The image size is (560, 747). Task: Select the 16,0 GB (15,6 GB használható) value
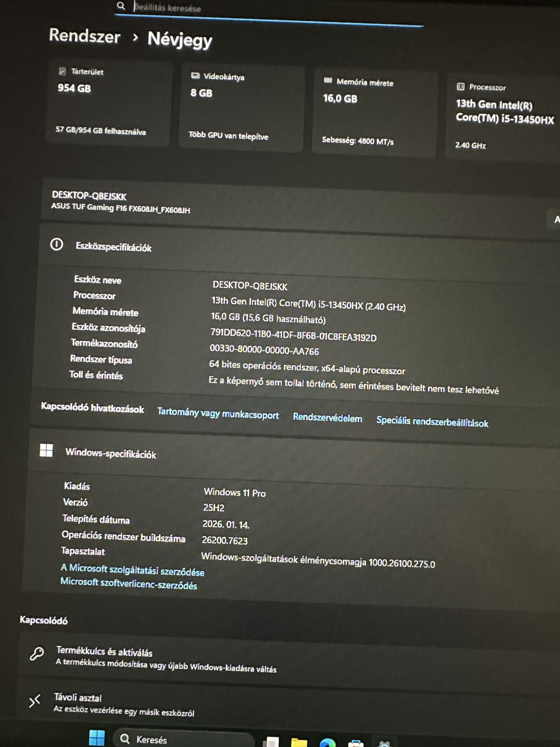[x=268, y=318]
